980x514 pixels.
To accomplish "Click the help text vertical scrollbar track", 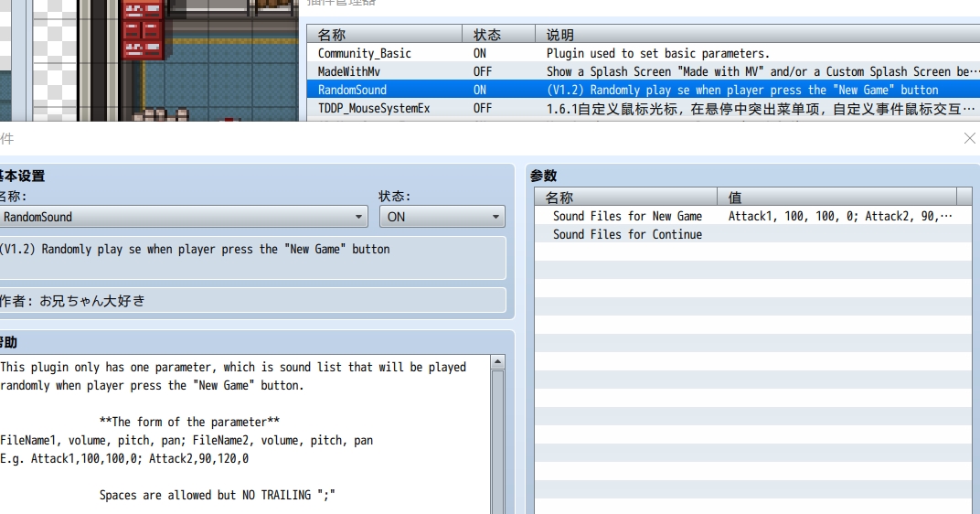I will pyautogui.click(x=497, y=442).
